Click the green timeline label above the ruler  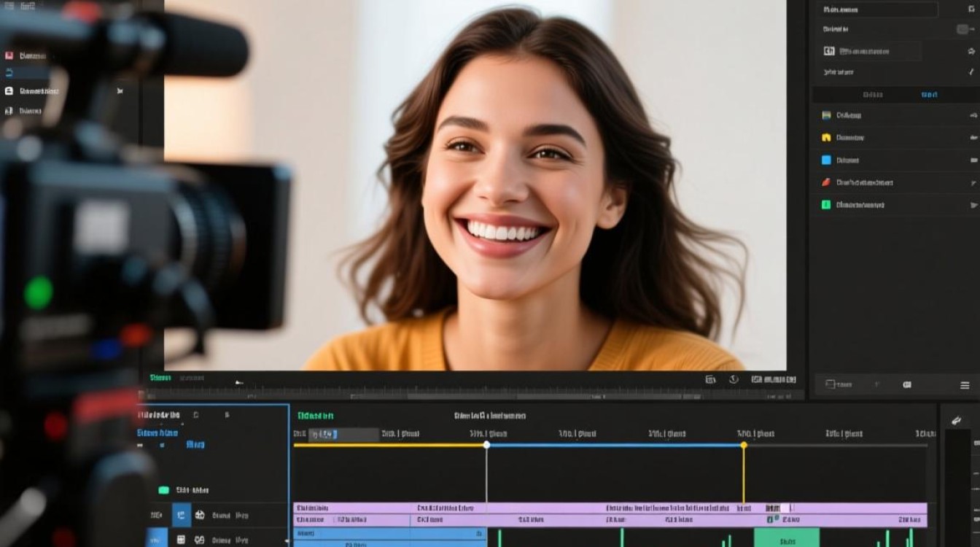(x=315, y=416)
